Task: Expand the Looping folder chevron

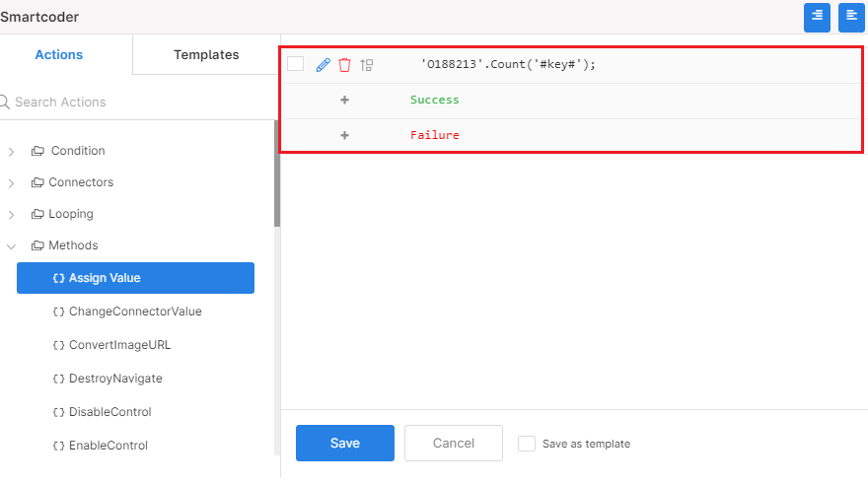Action: (x=11, y=215)
